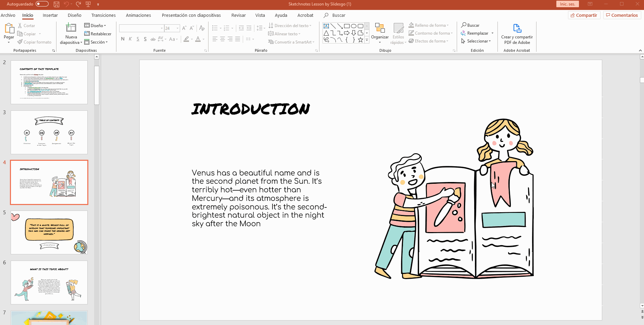Click the INTRODUCTION title on slide
Screen dimensions: 644x325
251,109
